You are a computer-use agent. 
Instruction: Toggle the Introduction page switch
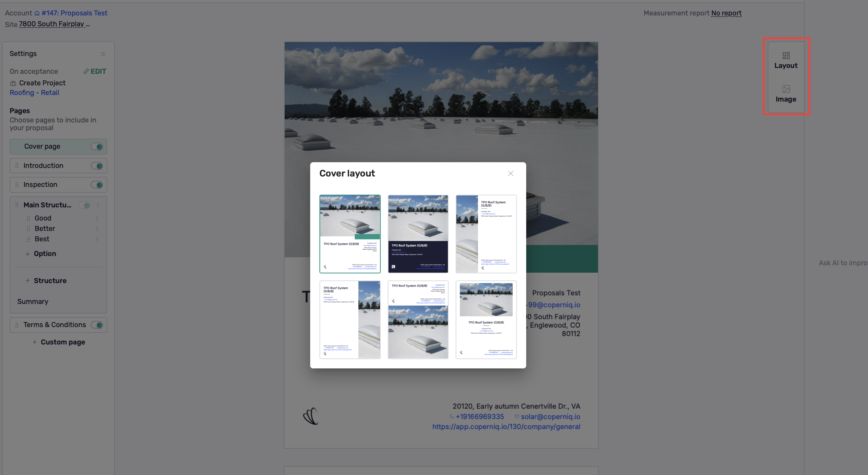(x=97, y=166)
